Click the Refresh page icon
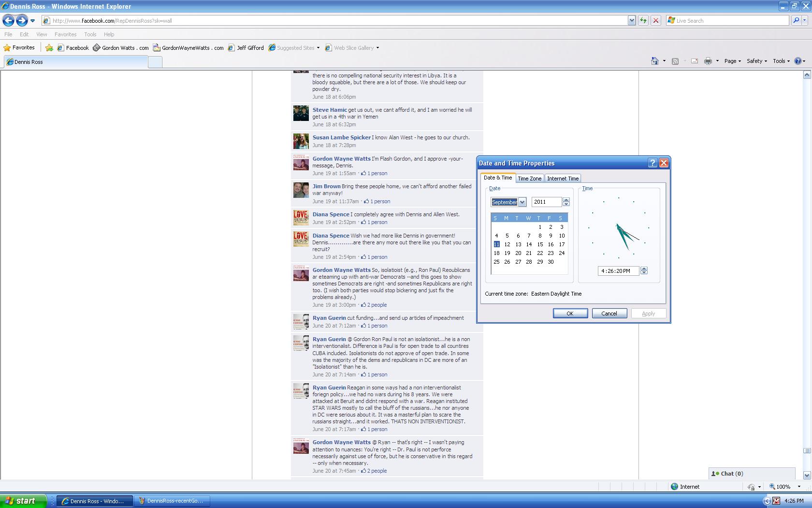Screen dimensions: 812x508 coord(643,20)
